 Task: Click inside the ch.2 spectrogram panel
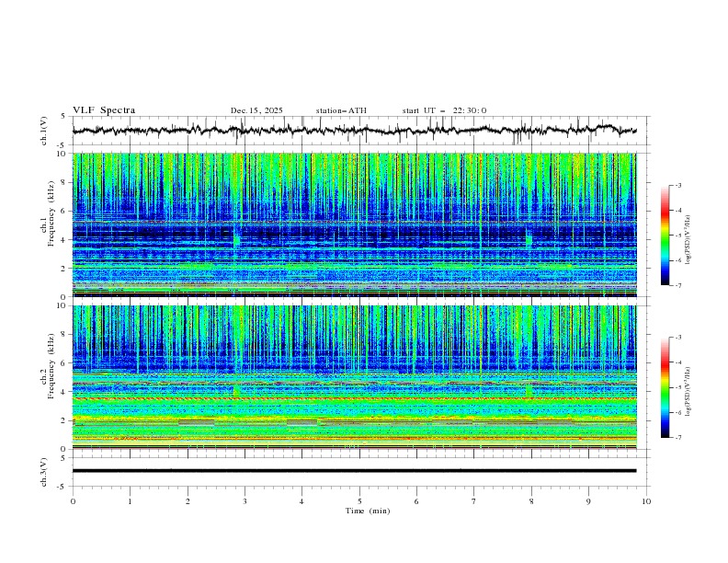click(355, 377)
